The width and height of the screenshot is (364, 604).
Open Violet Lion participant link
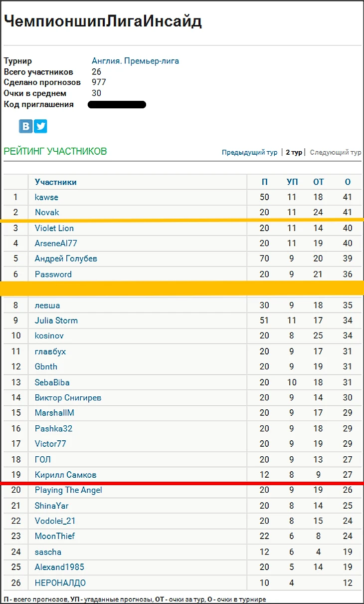pos(54,228)
